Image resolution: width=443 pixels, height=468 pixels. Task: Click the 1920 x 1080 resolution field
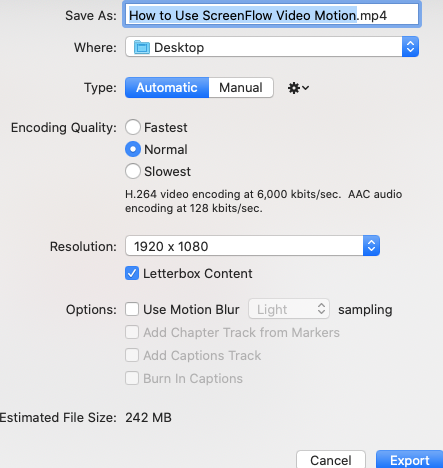(252, 246)
